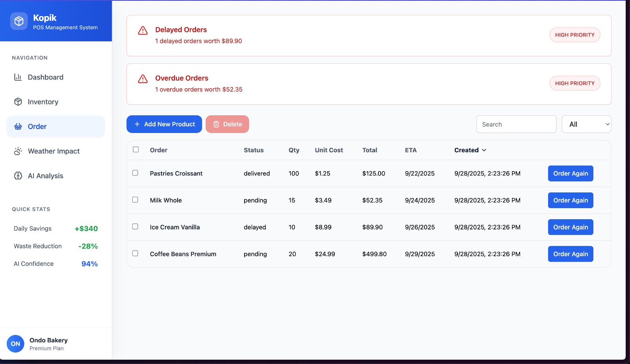Click the $125.00 total cell

tap(374, 174)
